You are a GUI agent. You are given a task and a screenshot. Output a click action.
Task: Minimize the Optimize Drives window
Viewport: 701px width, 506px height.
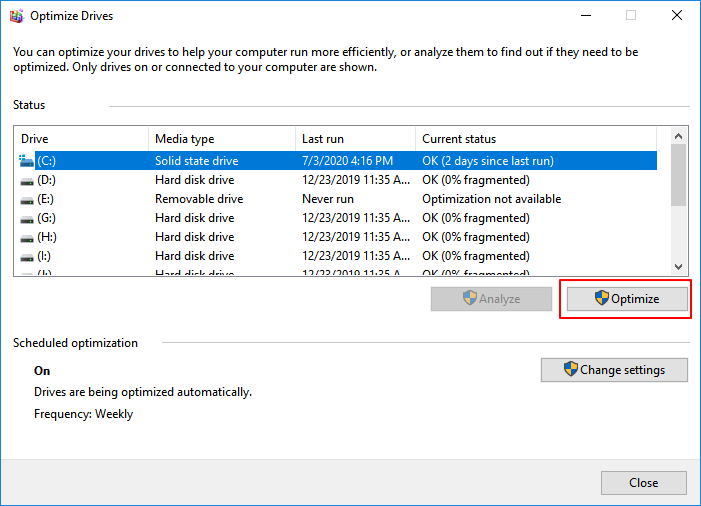(585, 16)
